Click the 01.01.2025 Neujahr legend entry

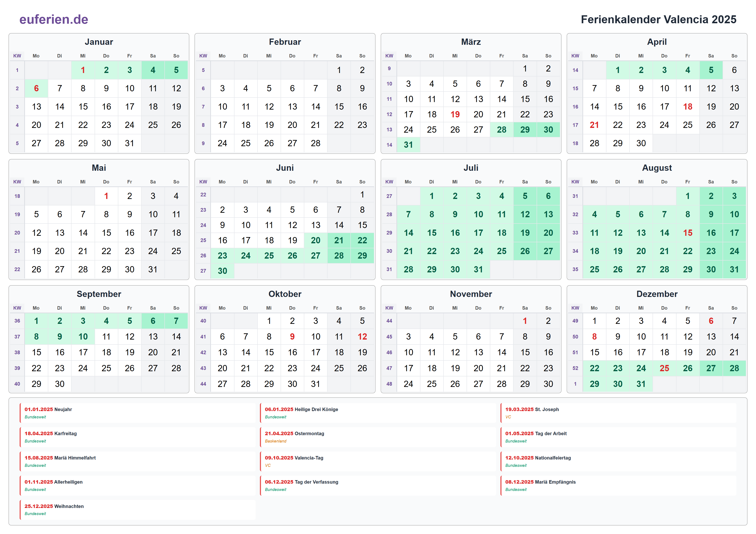[x=137, y=413]
